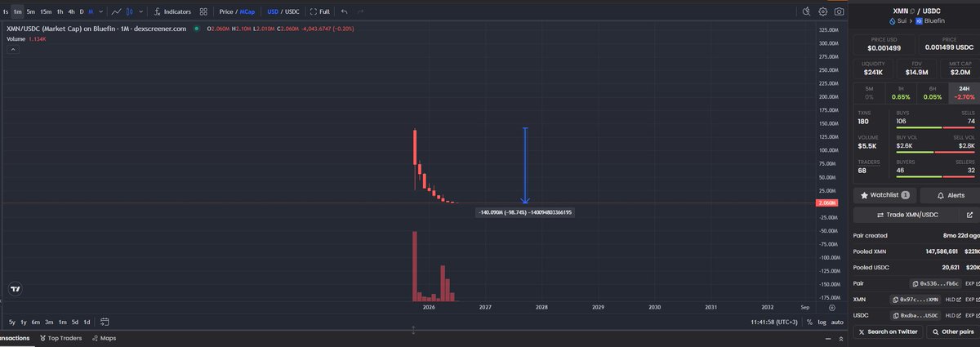
Task: Switch chart to Price mode
Action: pos(227,12)
